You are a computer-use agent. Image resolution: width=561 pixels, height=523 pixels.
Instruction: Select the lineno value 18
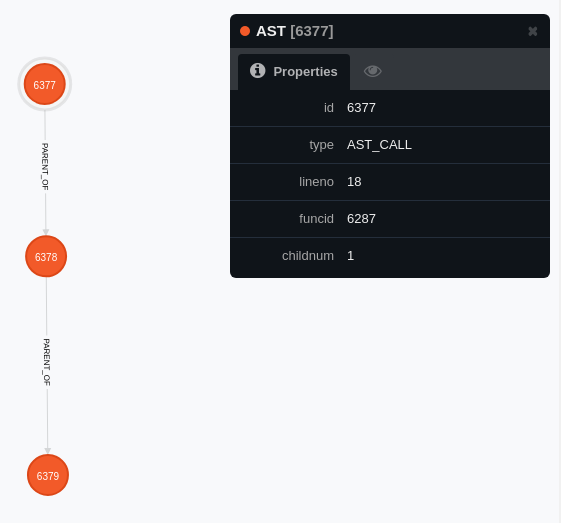point(354,182)
